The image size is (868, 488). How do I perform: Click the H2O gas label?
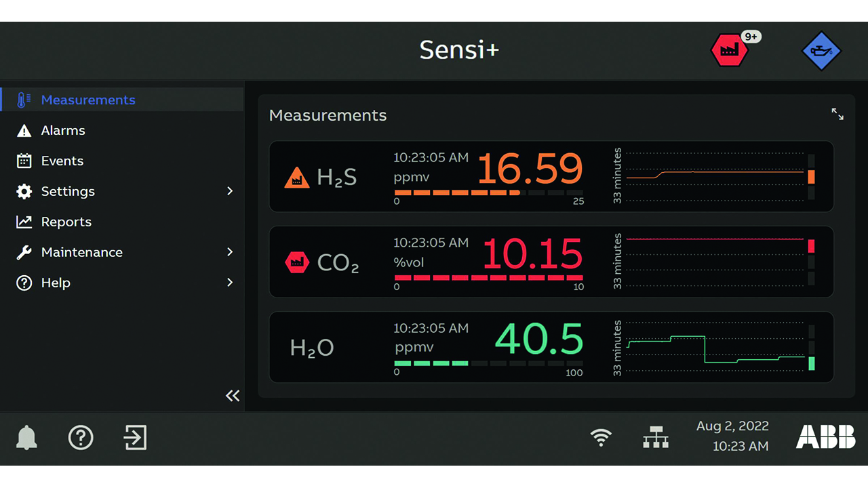[312, 348]
